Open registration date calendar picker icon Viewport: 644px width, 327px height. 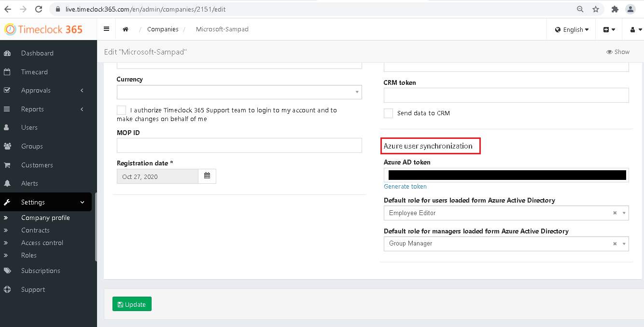point(207,176)
